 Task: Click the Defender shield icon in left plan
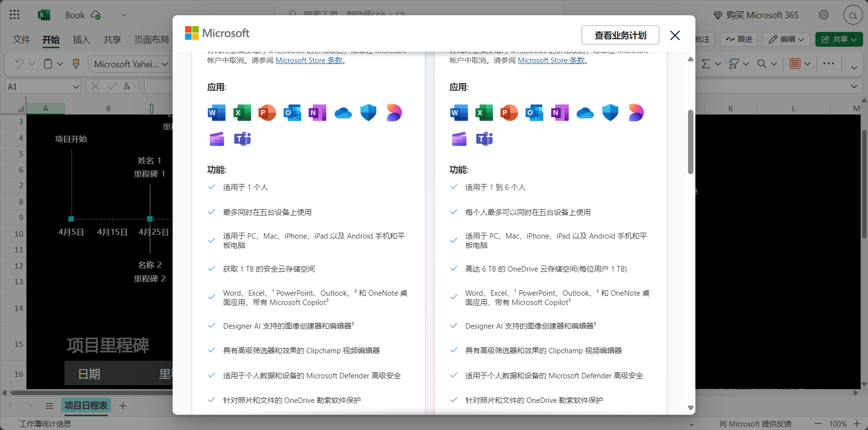(x=368, y=113)
